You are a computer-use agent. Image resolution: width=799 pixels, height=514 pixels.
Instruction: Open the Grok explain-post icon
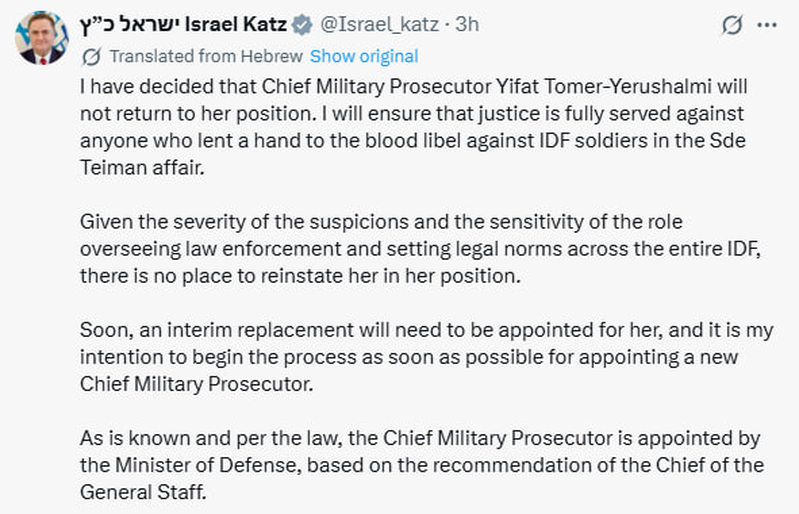point(731,24)
